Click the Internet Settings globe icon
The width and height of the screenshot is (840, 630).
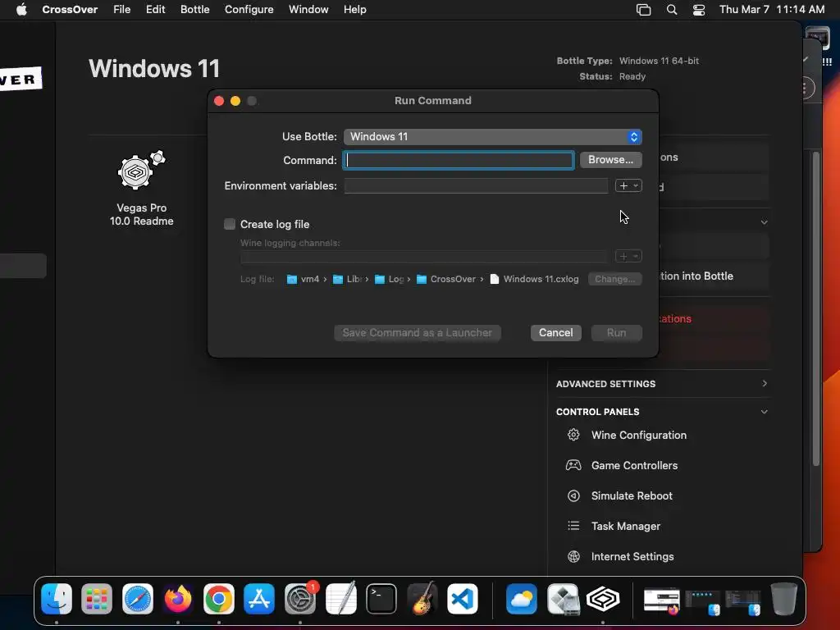pyautogui.click(x=573, y=556)
